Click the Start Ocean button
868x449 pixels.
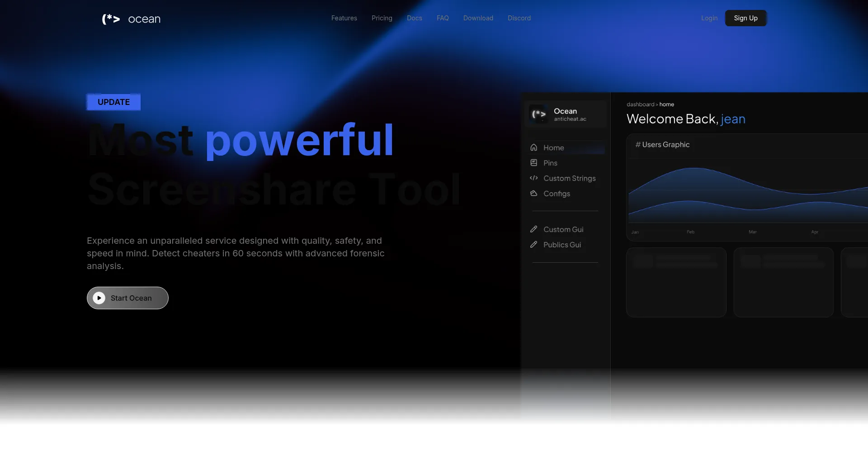click(127, 298)
